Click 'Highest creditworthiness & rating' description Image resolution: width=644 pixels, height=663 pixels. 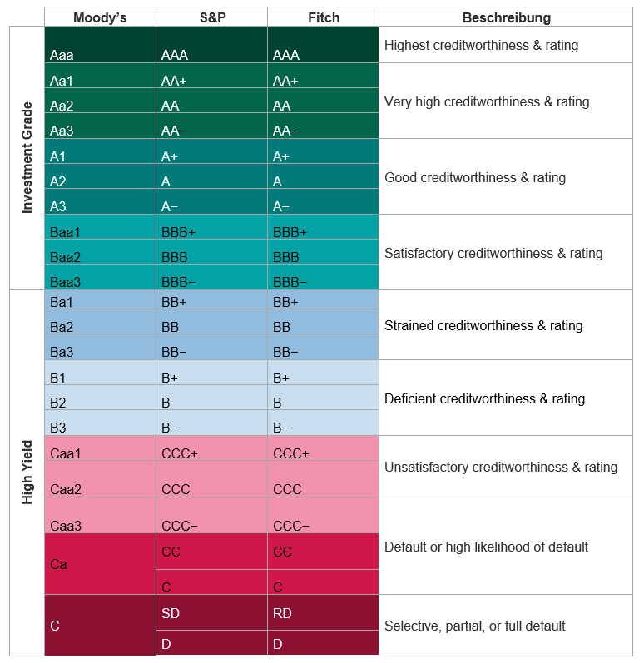coord(481,45)
